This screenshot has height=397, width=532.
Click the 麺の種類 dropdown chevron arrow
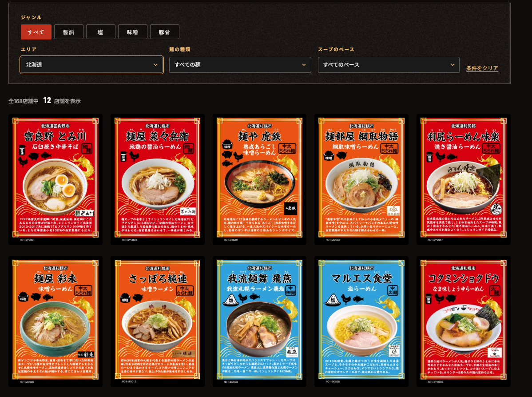tap(304, 65)
